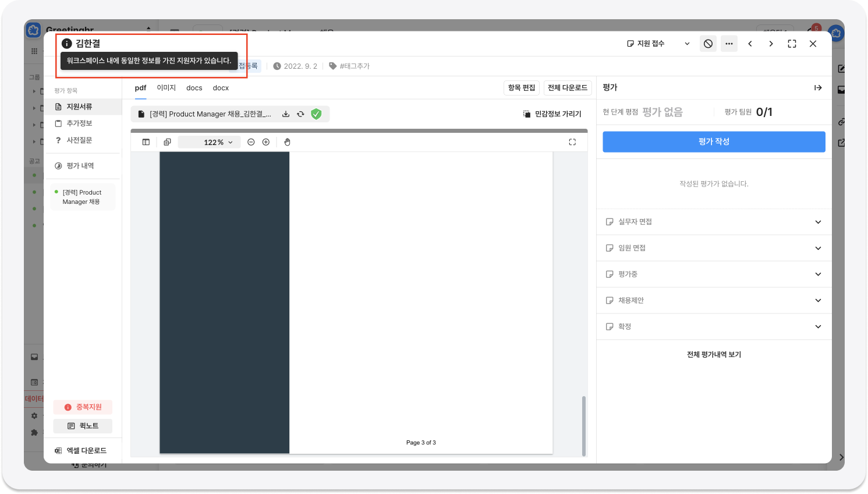Viewport: 868px width, 494px height.
Task: Click the PDF viewer fullscreen icon
Action: coord(572,142)
